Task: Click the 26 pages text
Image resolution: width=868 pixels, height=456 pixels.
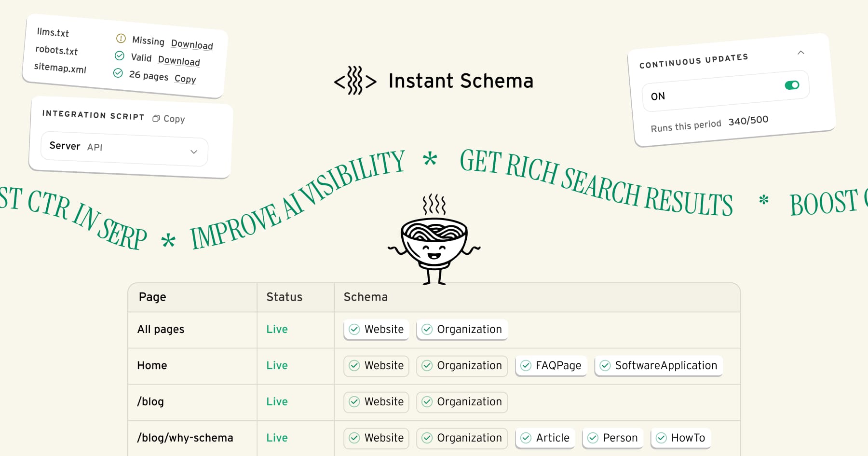Action: pyautogui.click(x=149, y=75)
